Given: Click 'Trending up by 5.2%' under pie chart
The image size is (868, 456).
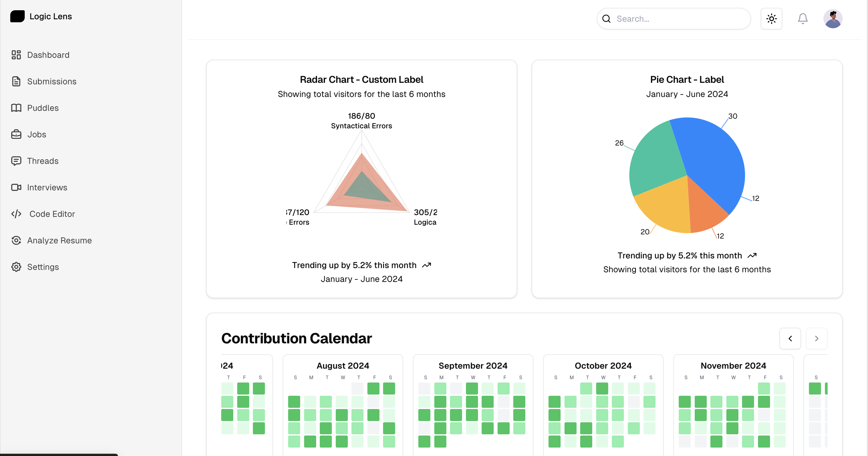Looking at the screenshot, I should pos(680,256).
